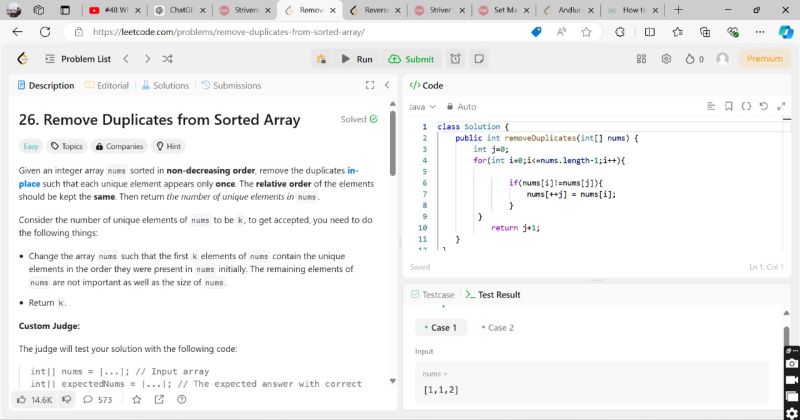Show the Hint
Image resolution: width=800 pixels, height=420 pixels.
pos(168,146)
